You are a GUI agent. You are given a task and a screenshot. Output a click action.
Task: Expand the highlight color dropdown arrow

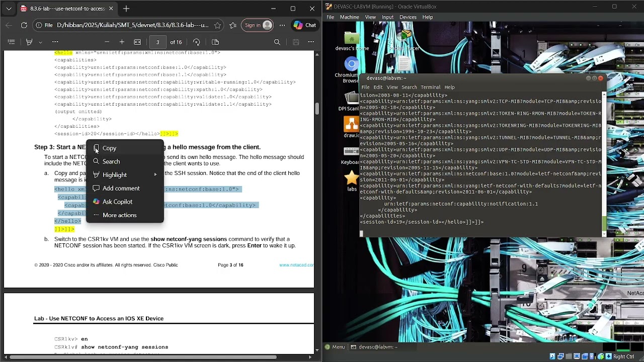(40, 42)
